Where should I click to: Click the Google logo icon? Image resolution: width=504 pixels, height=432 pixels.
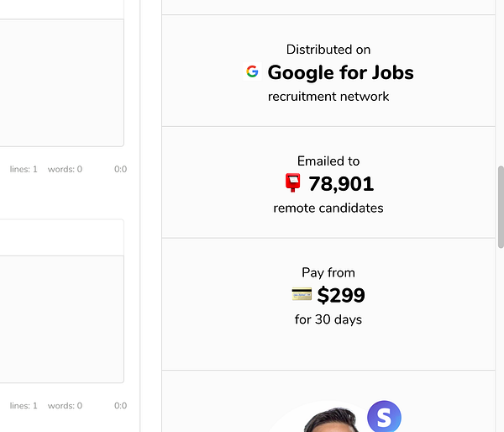tap(252, 72)
